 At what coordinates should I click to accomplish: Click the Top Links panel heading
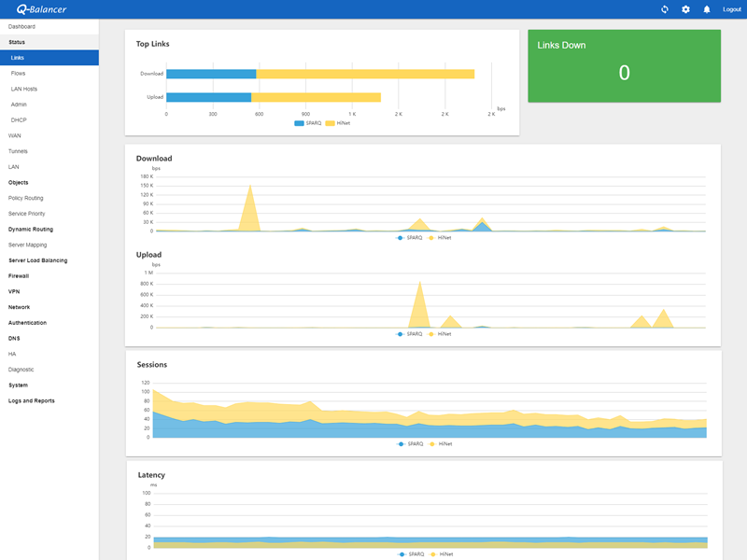tap(152, 44)
